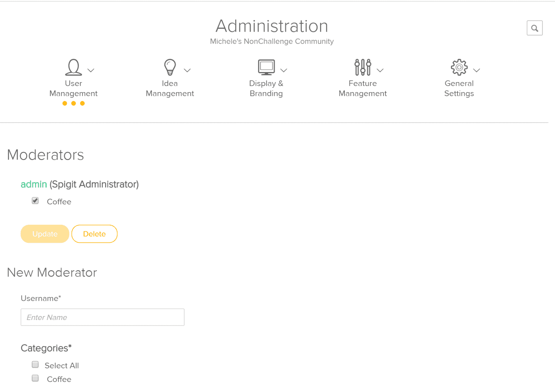Expand the Idea Management chevron
Viewport: 555px width, 392px height.
coord(187,70)
